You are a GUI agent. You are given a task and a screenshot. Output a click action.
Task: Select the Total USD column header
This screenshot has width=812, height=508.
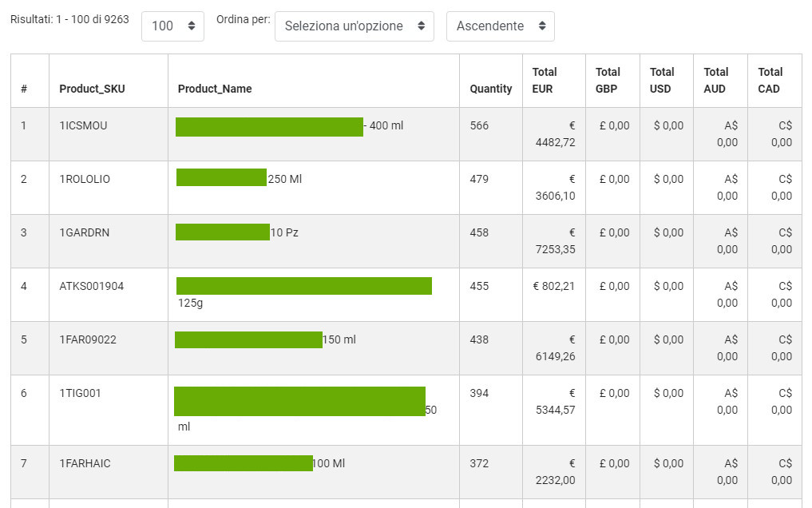(662, 80)
